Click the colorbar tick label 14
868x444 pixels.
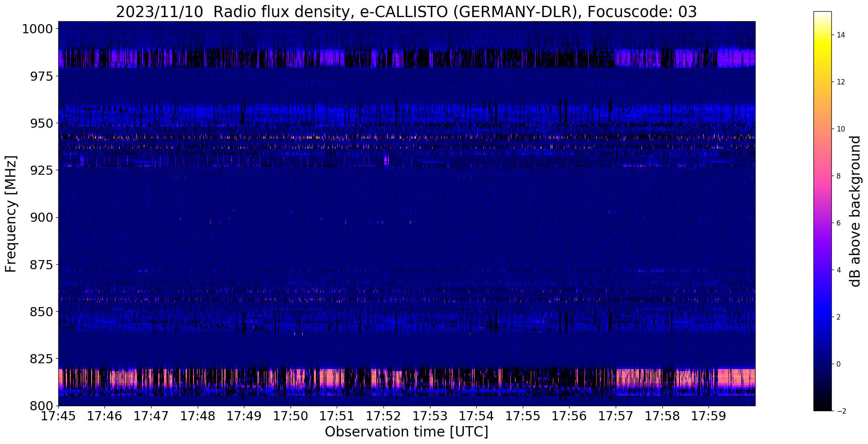841,35
